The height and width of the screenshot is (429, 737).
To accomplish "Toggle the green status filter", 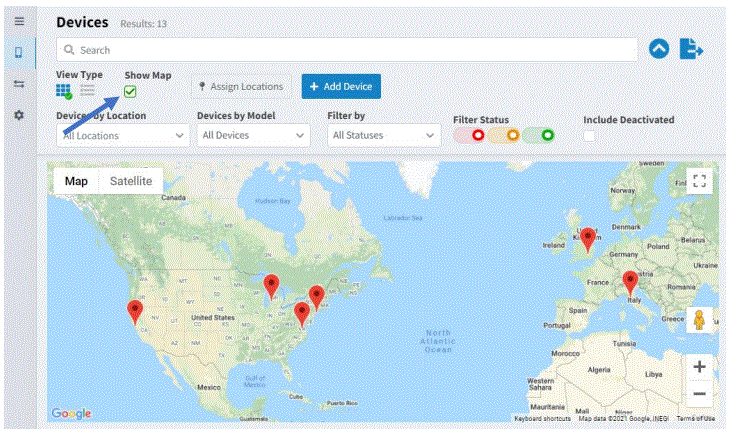I will (x=539, y=135).
